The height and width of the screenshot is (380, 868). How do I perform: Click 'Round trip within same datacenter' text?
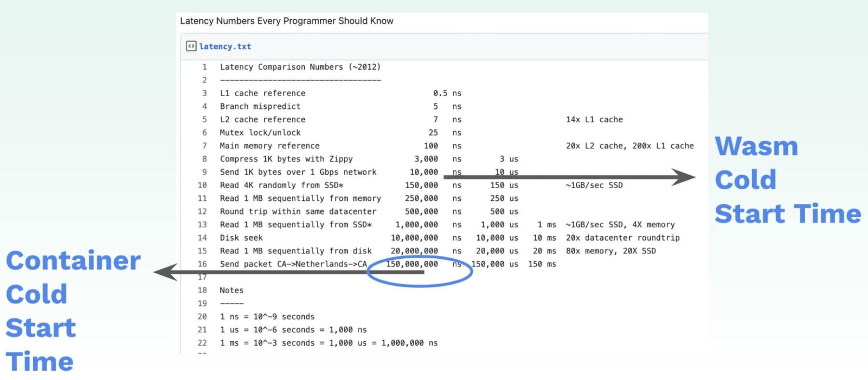point(298,211)
